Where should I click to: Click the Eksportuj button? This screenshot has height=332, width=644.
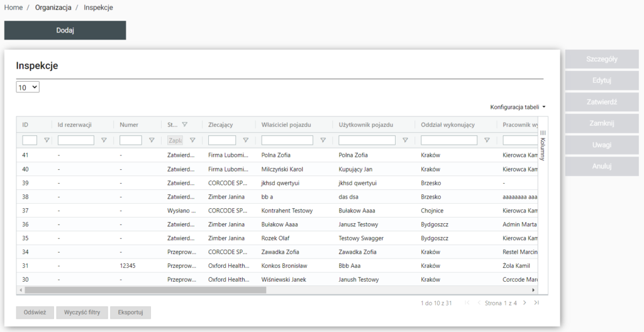pos(130,313)
